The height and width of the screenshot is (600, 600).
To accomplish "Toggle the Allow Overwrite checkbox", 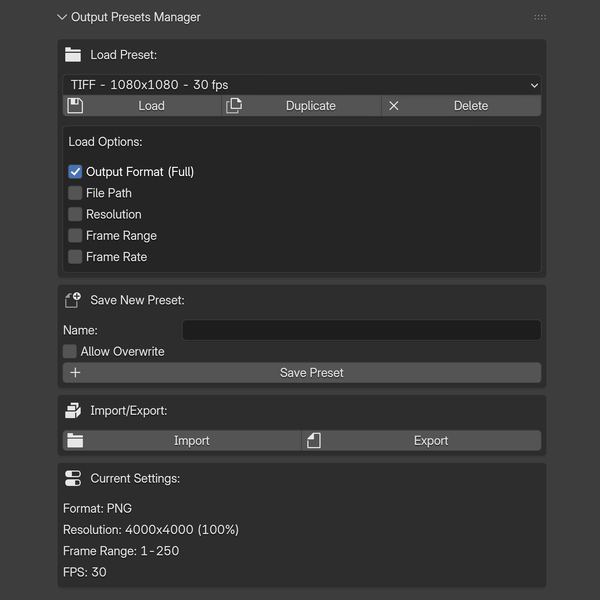I will click(70, 352).
